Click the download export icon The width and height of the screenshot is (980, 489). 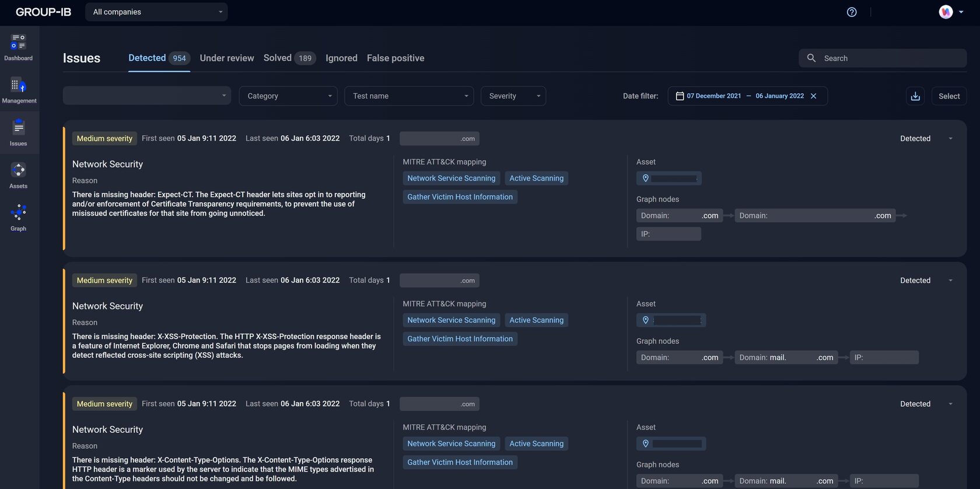[x=915, y=96]
